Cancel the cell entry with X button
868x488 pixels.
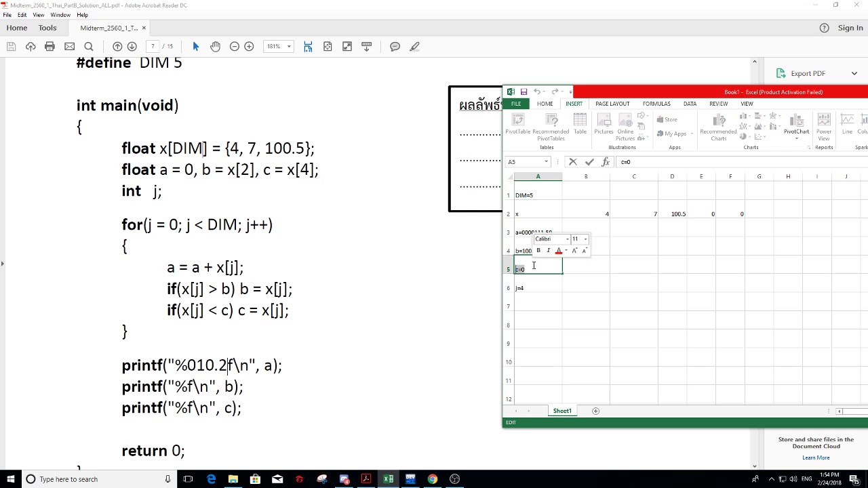(x=573, y=162)
